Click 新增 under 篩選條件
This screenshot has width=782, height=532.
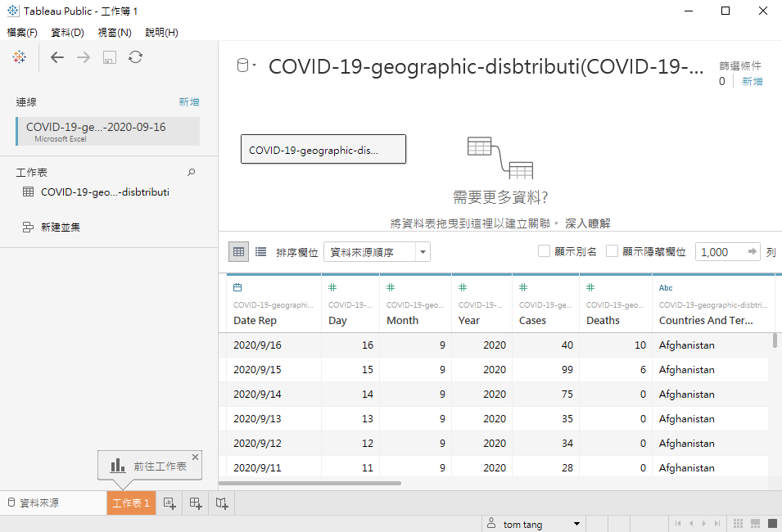[x=752, y=81]
